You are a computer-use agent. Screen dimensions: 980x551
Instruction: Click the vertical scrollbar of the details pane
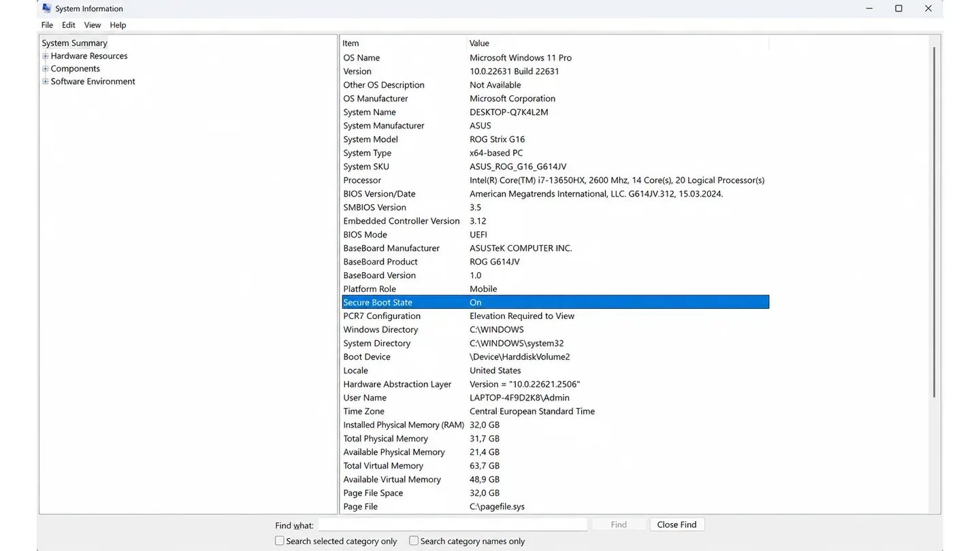pyautogui.click(x=935, y=221)
